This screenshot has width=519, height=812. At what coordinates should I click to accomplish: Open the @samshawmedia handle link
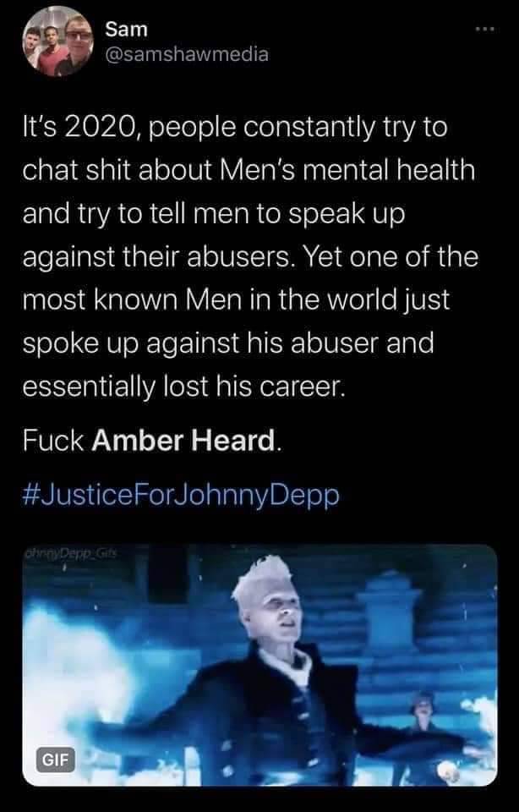pos(187,54)
